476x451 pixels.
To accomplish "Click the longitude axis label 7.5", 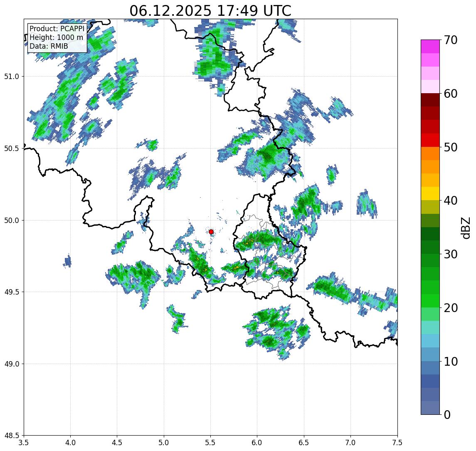I will [x=397, y=443].
